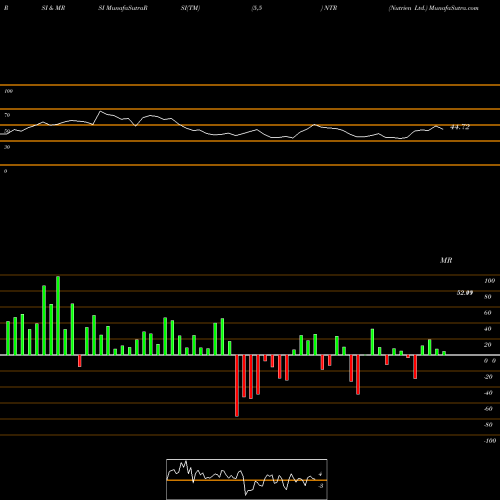This screenshot has height=500, width=500.
Task: Click the MR axis label -100
Action: (489, 441)
